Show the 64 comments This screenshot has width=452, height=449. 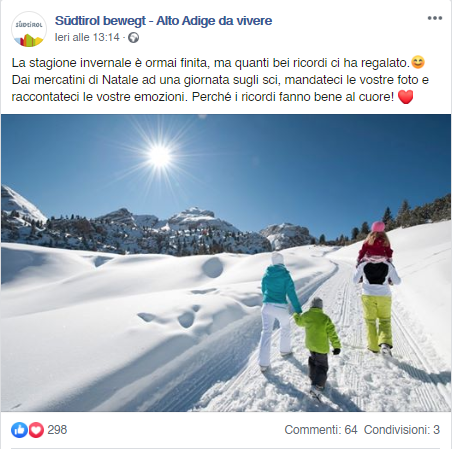pyautogui.click(x=321, y=430)
